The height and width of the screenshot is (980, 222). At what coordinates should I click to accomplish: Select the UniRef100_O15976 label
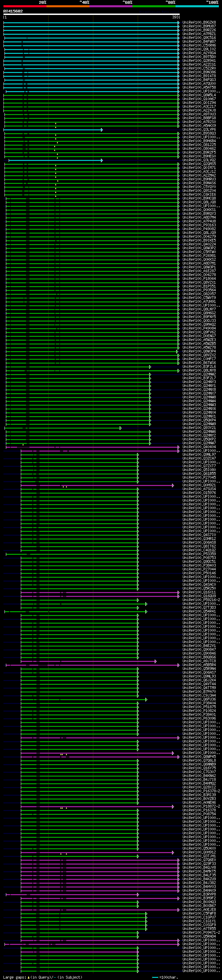(x=199, y=493)
